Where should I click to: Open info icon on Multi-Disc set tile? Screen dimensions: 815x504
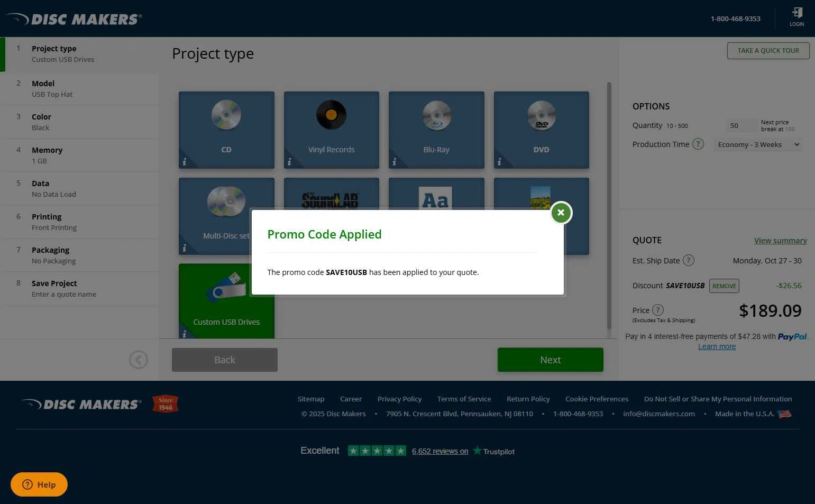pyautogui.click(x=184, y=248)
